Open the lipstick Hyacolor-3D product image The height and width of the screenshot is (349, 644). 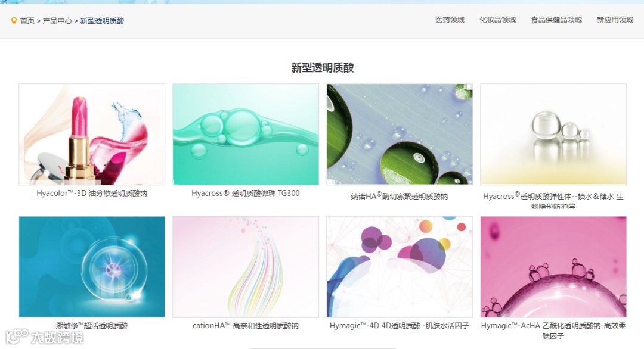[x=92, y=135]
